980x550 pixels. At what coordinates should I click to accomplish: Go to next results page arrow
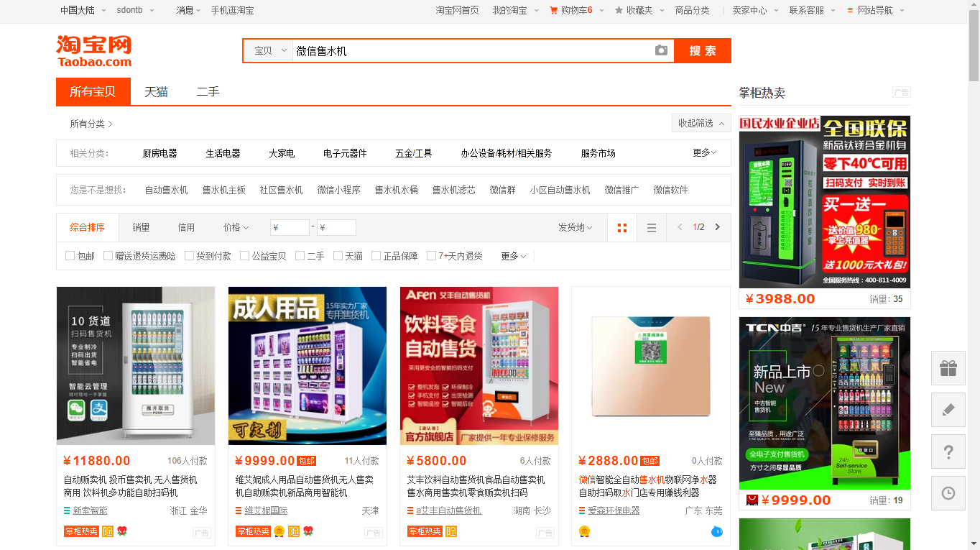[717, 227]
